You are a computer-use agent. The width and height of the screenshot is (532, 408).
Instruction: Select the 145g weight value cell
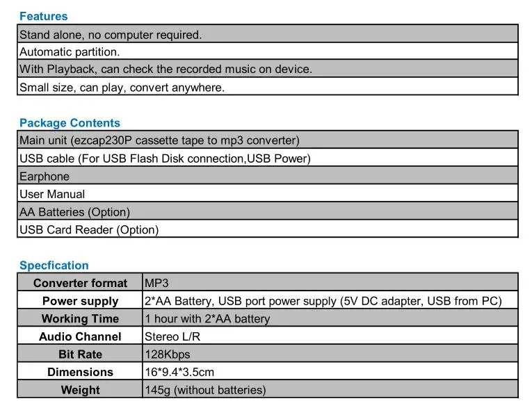330,389
